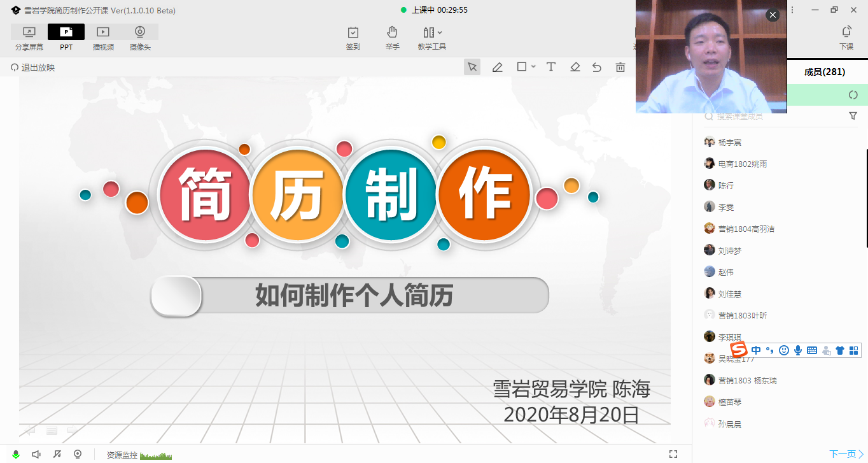Screen dimensions: 868x463
Task: Select the pointer cursor tool
Action: (x=472, y=67)
